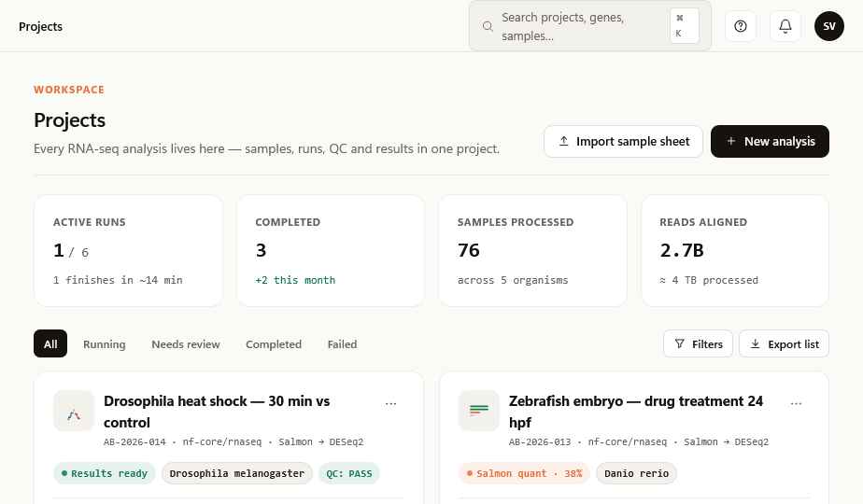Click the Danio rerio tag
The image size is (863, 504).
click(x=636, y=473)
